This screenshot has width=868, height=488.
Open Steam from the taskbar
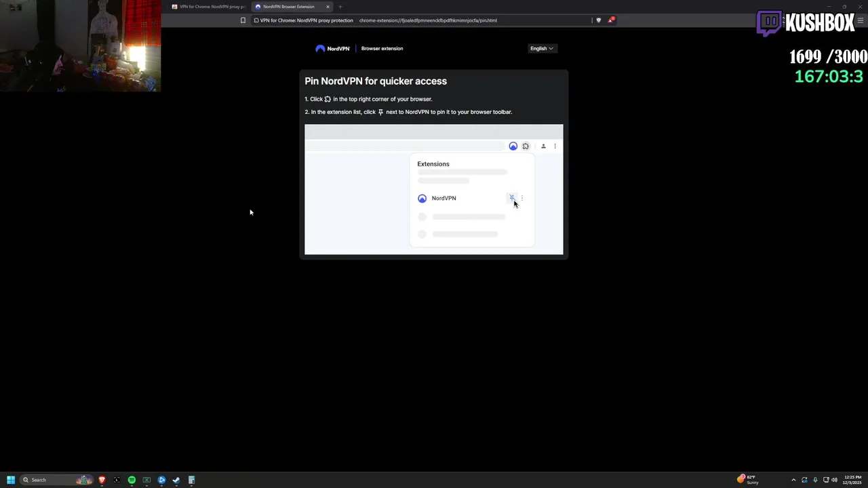[176, 480]
